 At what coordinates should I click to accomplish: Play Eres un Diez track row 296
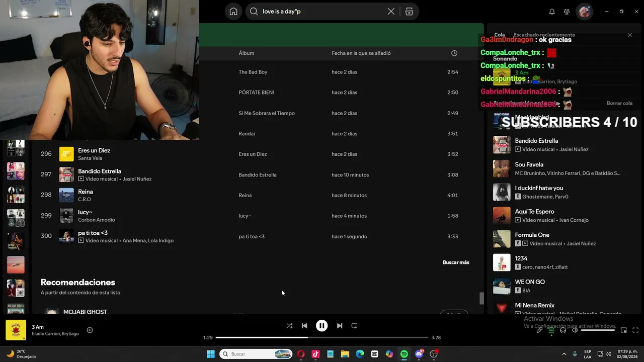pos(257,154)
